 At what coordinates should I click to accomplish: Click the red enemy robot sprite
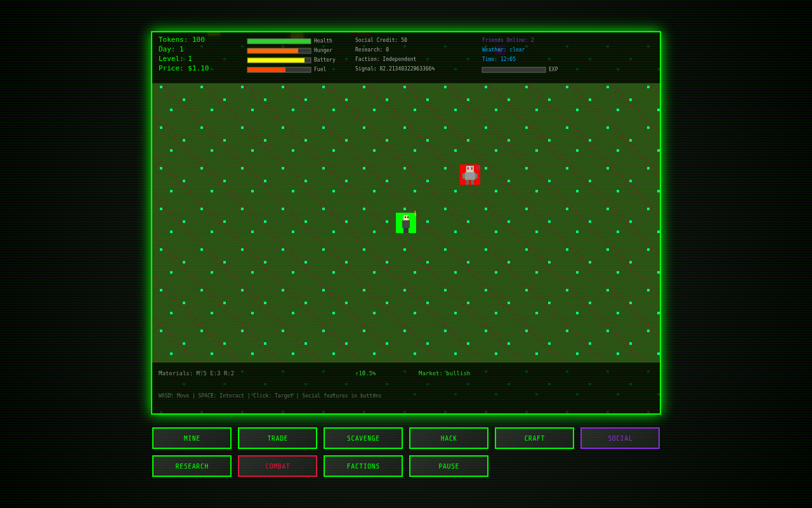coord(470,175)
